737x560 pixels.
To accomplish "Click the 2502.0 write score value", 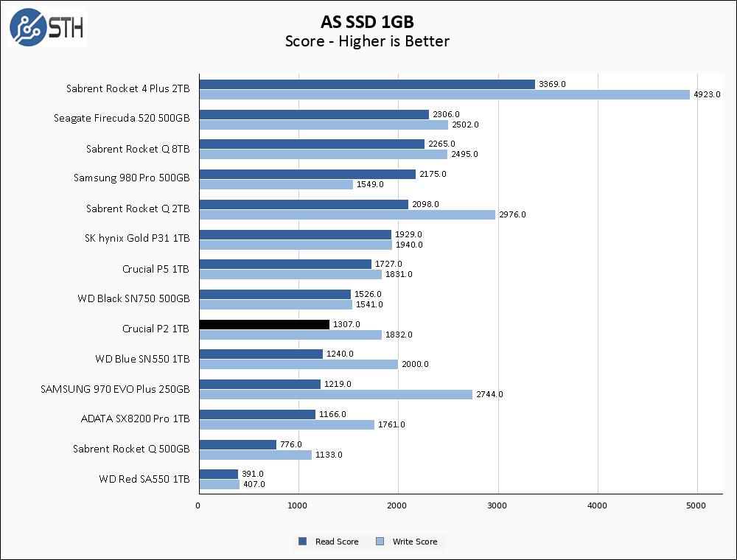I will (x=465, y=125).
